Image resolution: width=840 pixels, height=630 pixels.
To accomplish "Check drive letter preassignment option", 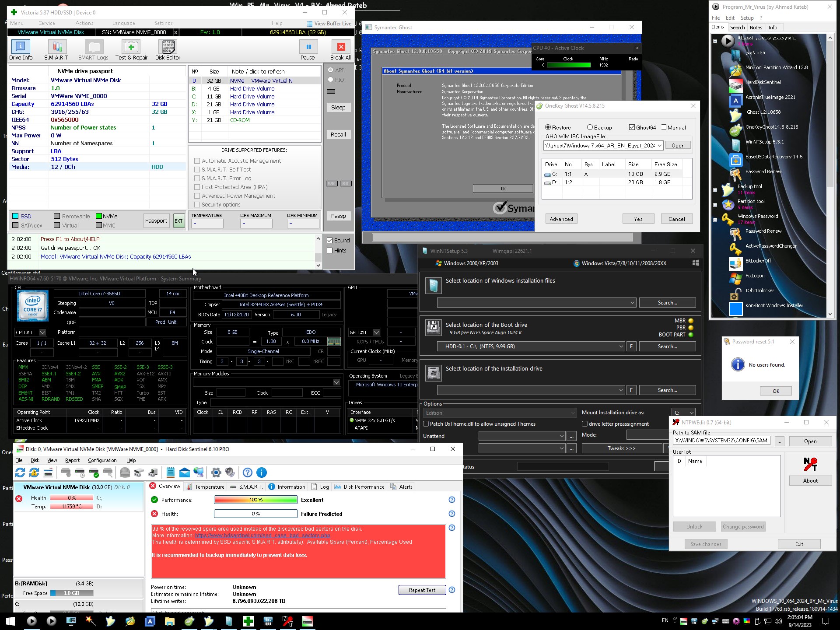I will coord(584,423).
